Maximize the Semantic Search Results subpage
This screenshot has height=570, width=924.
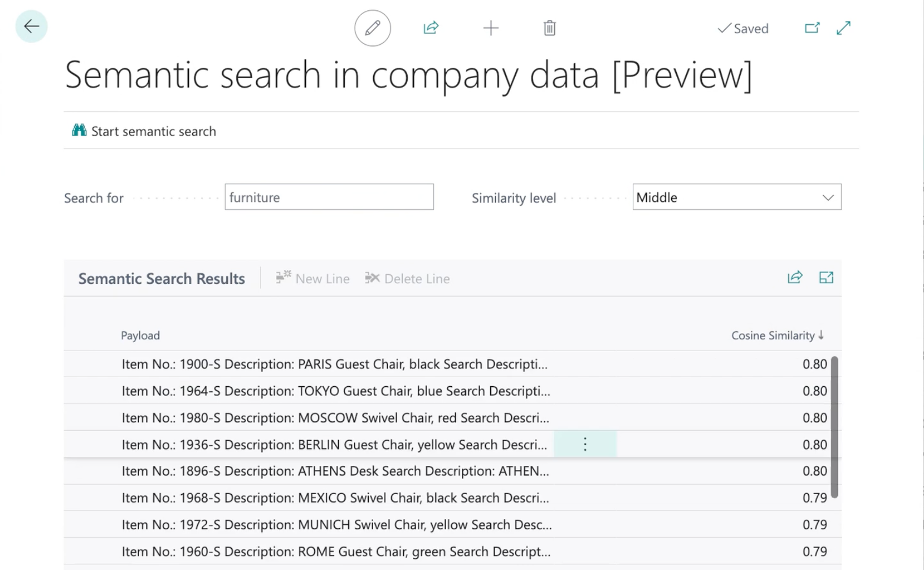coord(826,278)
